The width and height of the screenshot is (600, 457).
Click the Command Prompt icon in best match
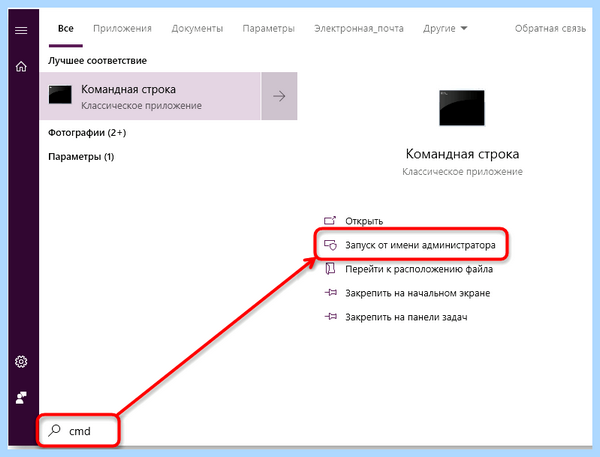coord(60,95)
